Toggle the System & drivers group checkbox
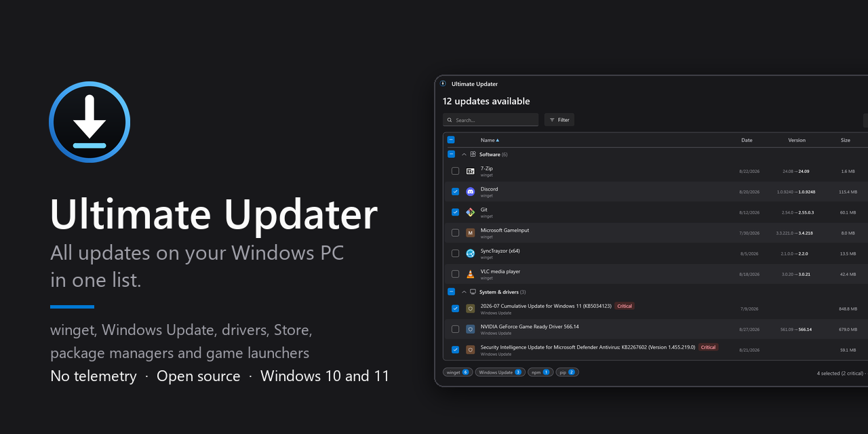The image size is (868, 434). click(x=451, y=292)
